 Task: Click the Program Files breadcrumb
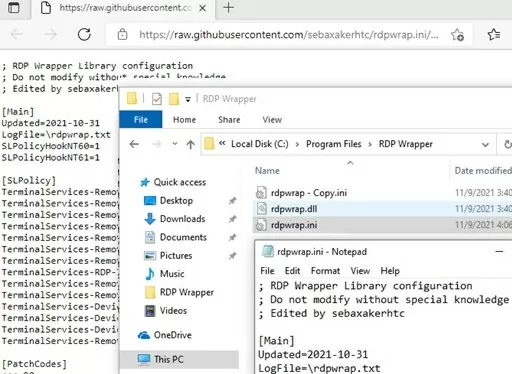click(x=334, y=144)
